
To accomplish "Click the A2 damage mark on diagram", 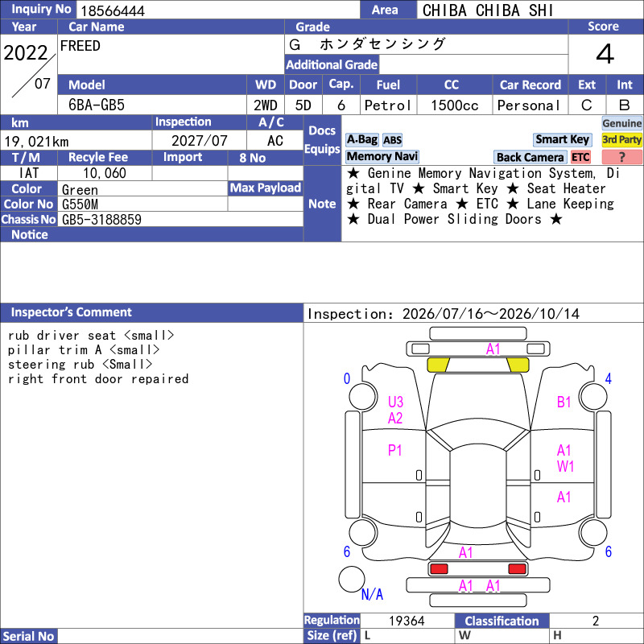I will (x=395, y=418).
